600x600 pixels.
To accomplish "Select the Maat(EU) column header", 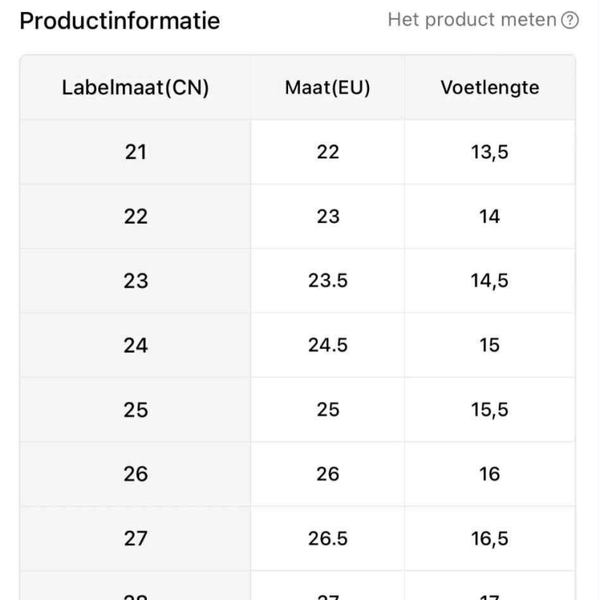I will 327,87.
